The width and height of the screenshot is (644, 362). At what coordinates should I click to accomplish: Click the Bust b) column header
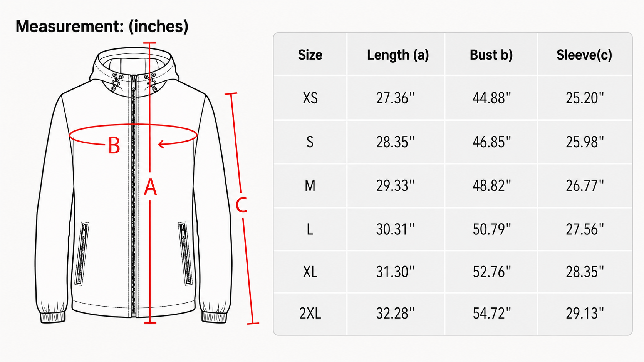coord(491,55)
